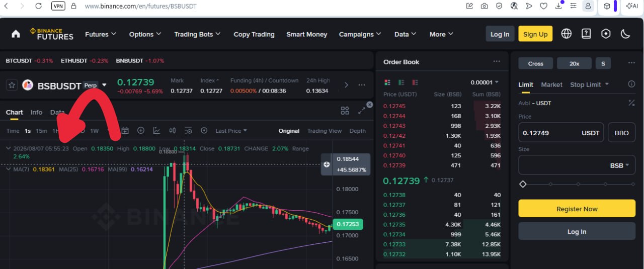The height and width of the screenshot is (269, 644).
Task: Switch to Chart tab
Action: pyautogui.click(x=14, y=112)
